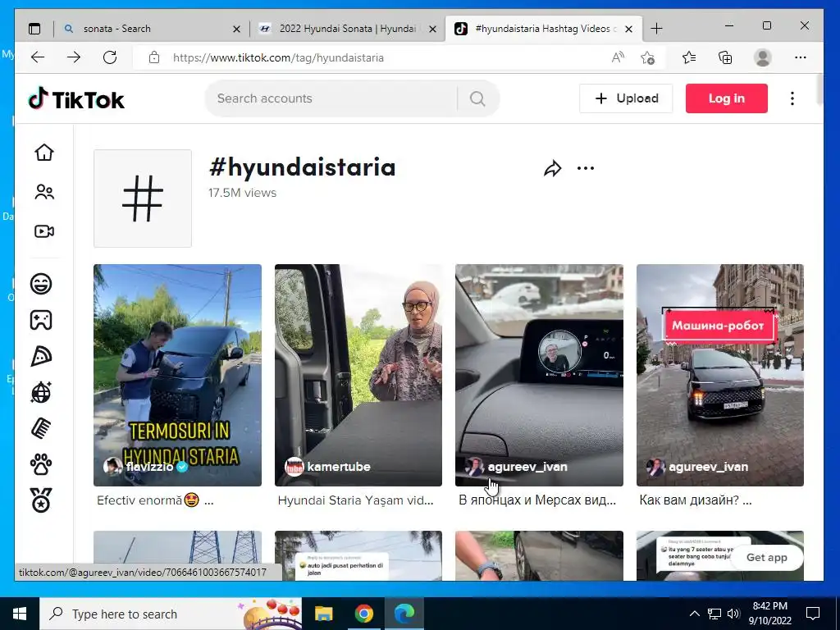Click the Get app button
The width and height of the screenshot is (840, 630).
tap(767, 558)
